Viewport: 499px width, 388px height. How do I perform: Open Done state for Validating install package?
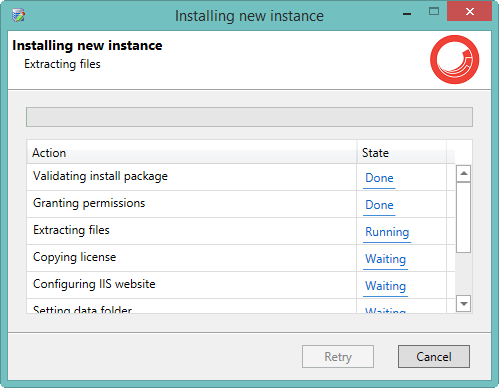pyautogui.click(x=379, y=178)
